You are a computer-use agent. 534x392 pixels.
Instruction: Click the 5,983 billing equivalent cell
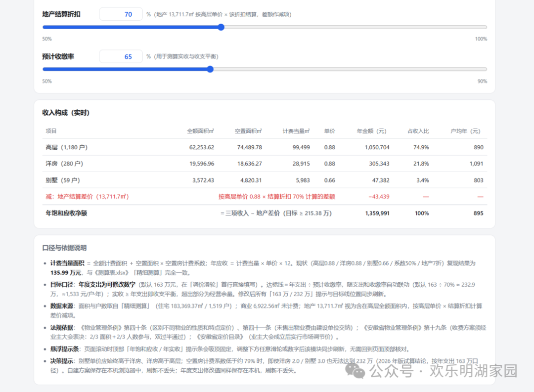point(303,180)
